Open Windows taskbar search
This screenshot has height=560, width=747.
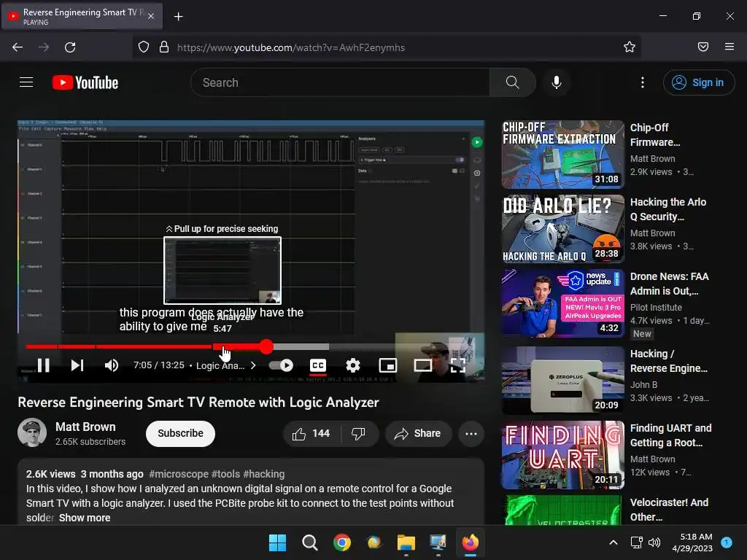(x=309, y=542)
